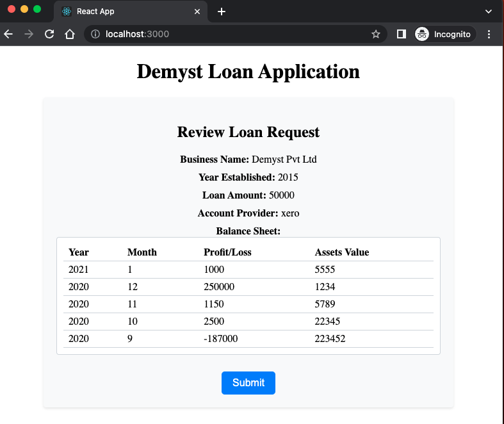This screenshot has height=424, width=504.
Task: Click the browser back arrow
Action: pos(8,34)
